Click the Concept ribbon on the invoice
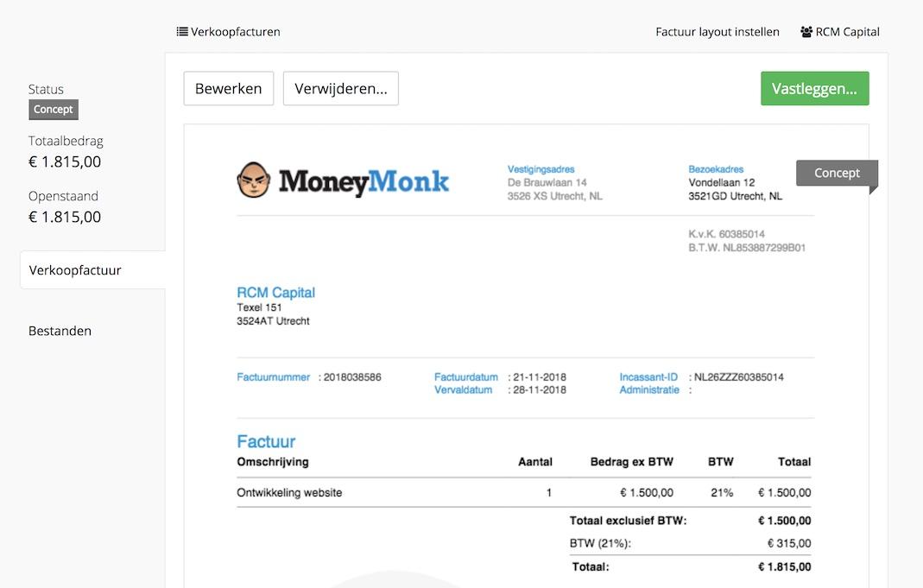The width and height of the screenshot is (923, 588). click(836, 173)
